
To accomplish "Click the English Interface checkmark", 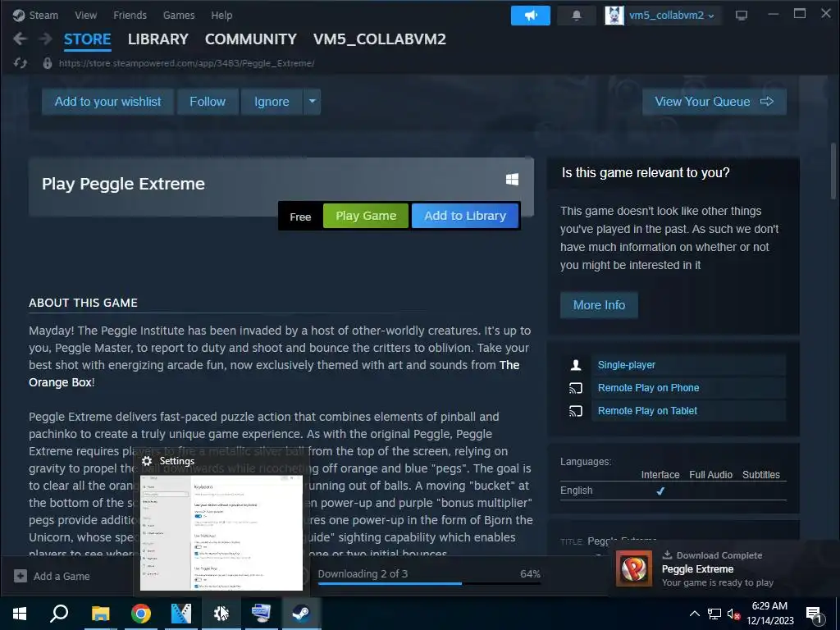I will pyautogui.click(x=660, y=491).
